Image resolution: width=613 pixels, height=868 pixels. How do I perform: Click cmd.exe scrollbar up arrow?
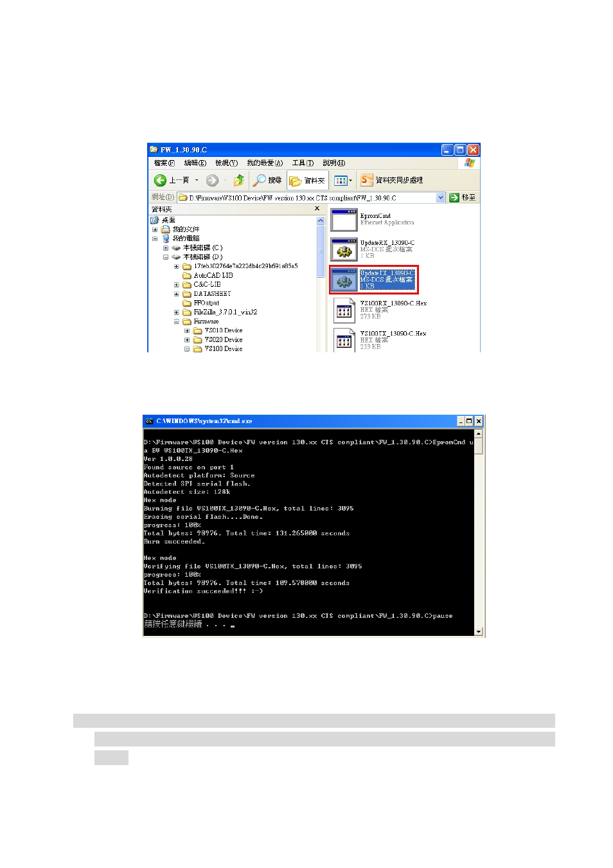point(478,433)
